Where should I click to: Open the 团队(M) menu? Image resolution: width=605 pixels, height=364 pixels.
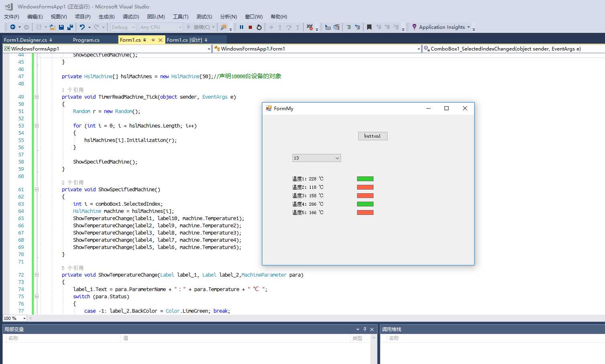[156, 17]
